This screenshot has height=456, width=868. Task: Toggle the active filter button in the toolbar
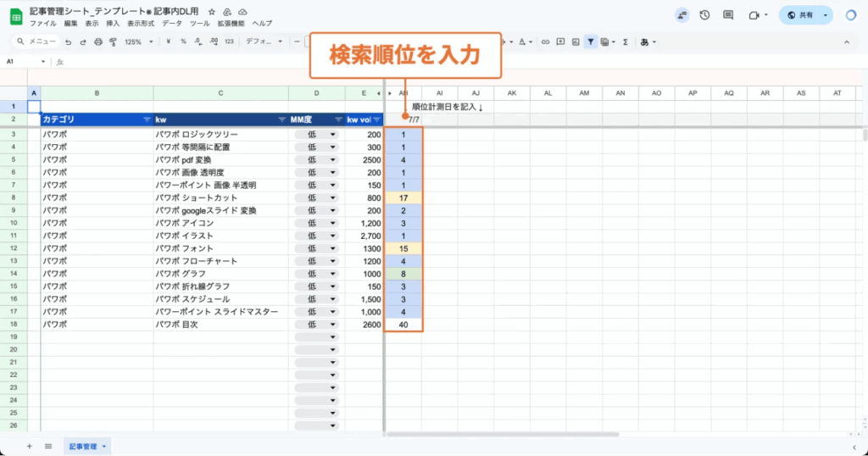(x=591, y=42)
